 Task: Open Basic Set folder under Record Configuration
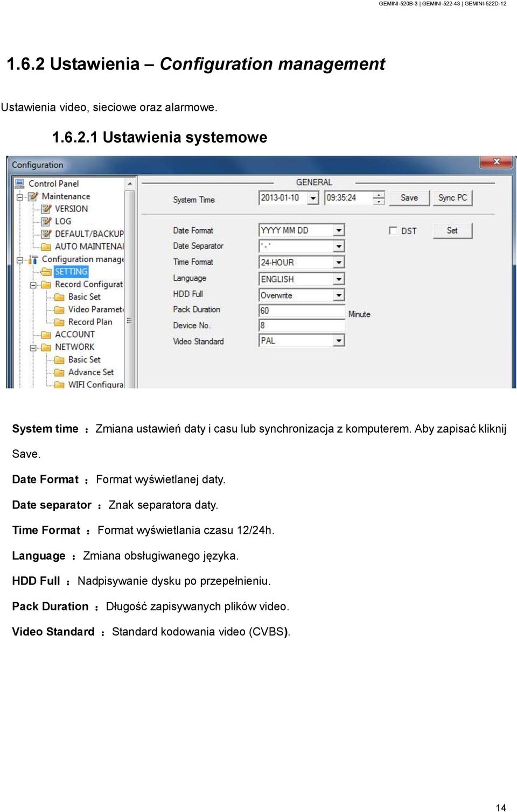59,296
